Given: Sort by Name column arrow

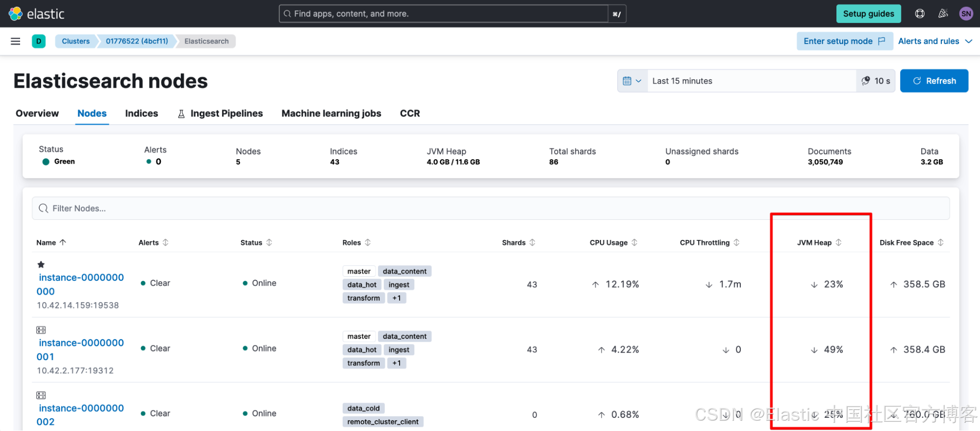Looking at the screenshot, I should pos(63,242).
